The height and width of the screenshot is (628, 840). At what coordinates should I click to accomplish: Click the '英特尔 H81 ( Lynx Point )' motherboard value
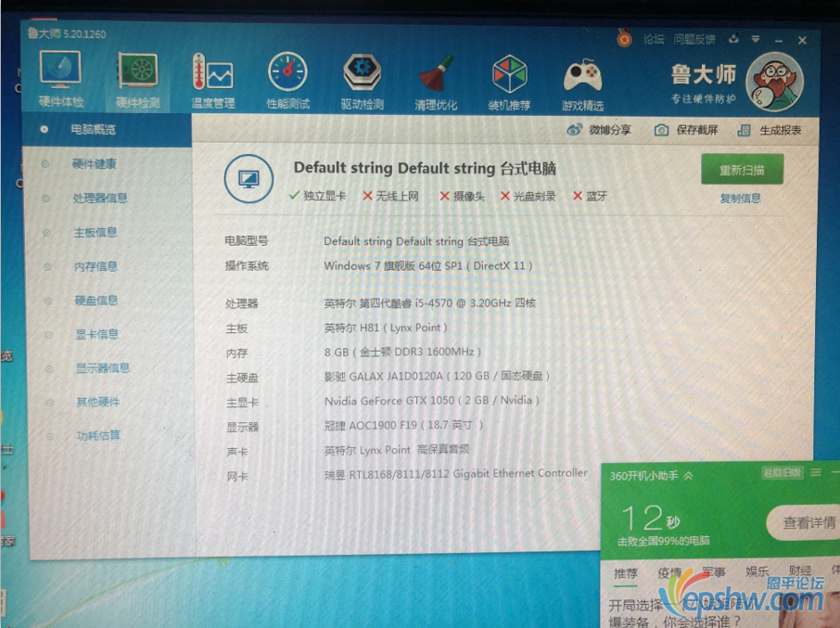click(386, 328)
